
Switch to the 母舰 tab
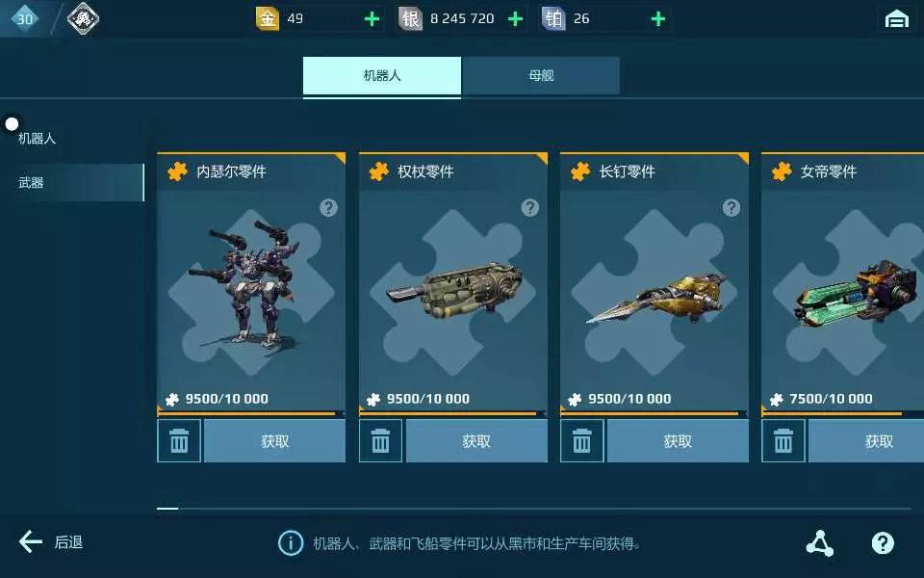click(x=541, y=75)
